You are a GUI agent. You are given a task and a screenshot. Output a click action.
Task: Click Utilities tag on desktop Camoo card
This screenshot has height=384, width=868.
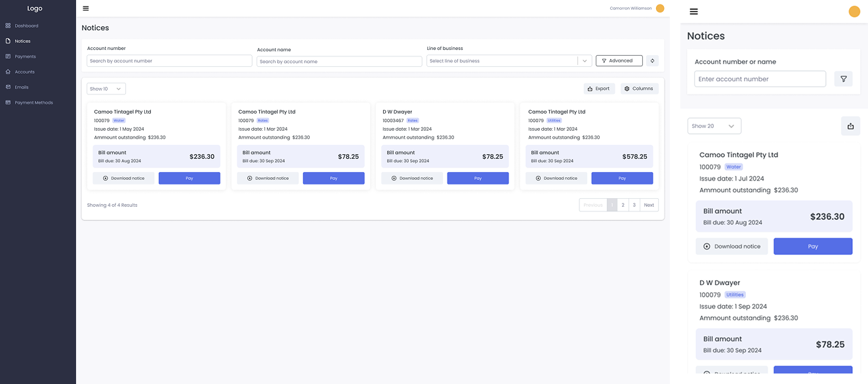tap(554, 121)
